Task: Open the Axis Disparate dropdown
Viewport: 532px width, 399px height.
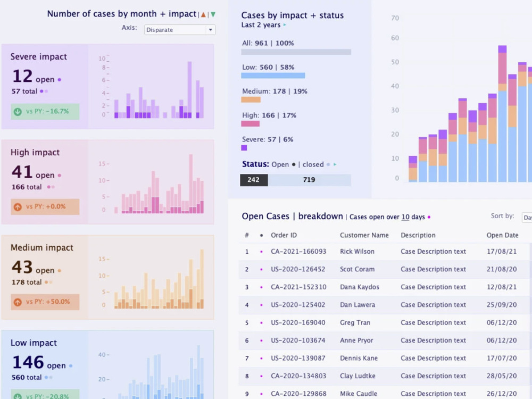Action: tap(179, 30)
